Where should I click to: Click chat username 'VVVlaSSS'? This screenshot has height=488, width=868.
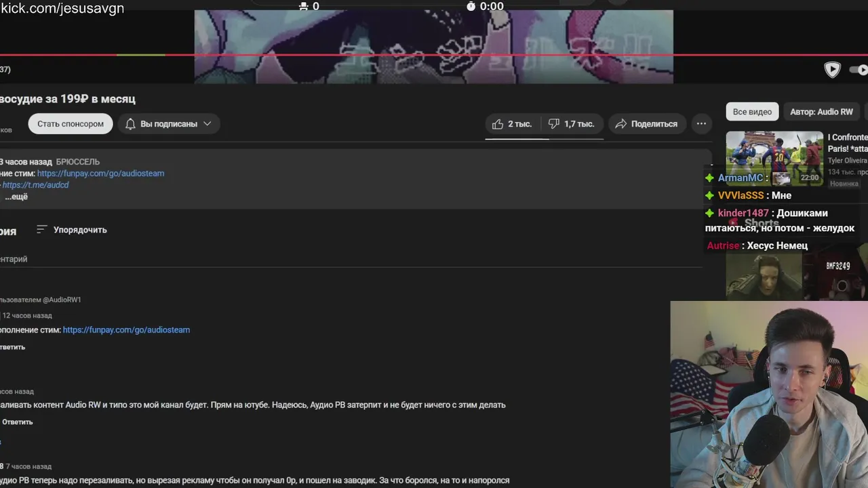[x=741, y=195]
